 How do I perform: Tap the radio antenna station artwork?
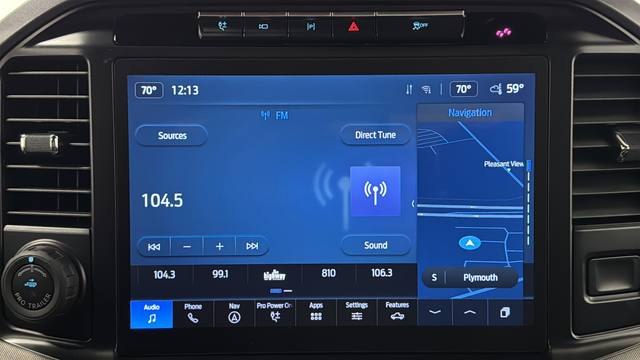(x=375, y=191)
